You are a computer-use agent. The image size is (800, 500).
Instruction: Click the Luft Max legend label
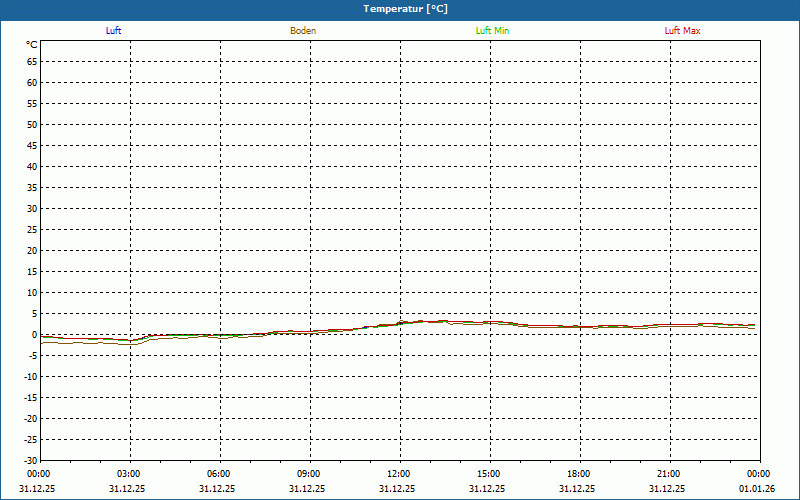point(682,31)
